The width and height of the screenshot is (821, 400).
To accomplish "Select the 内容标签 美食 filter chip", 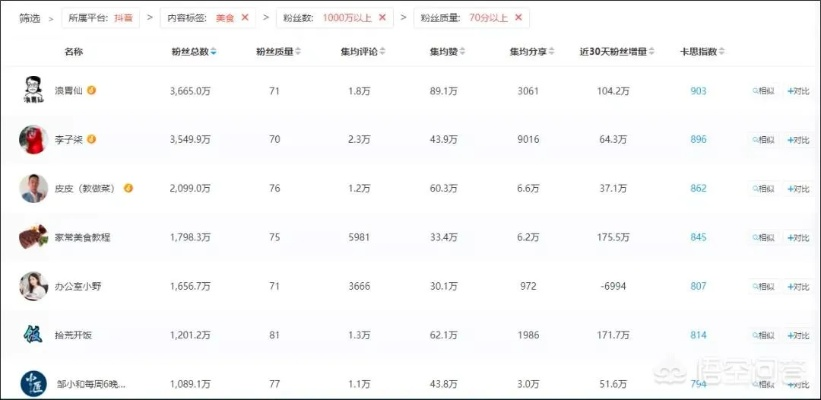I will [x=208, y=18].
